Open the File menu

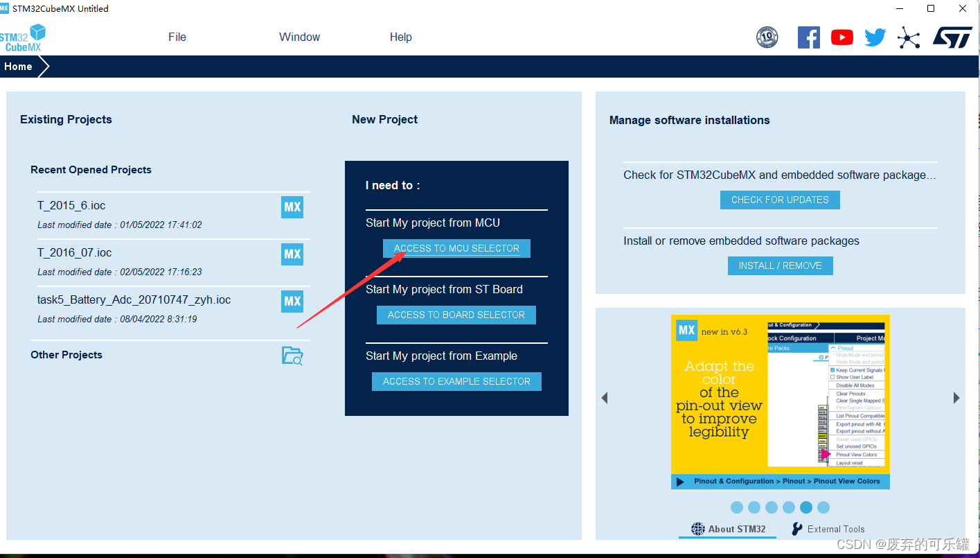click(177, 37)
